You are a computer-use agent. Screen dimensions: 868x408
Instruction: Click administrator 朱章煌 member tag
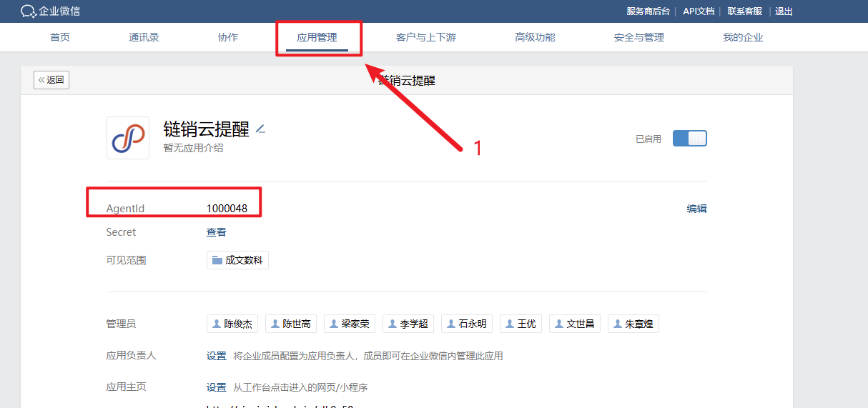tap(633, 324)
